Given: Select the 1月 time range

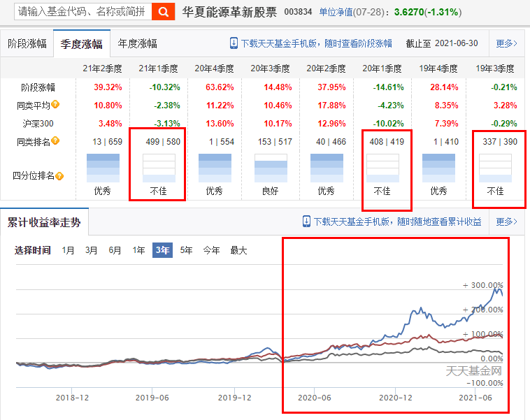Looking at the screenshot, I should (68, 250).
